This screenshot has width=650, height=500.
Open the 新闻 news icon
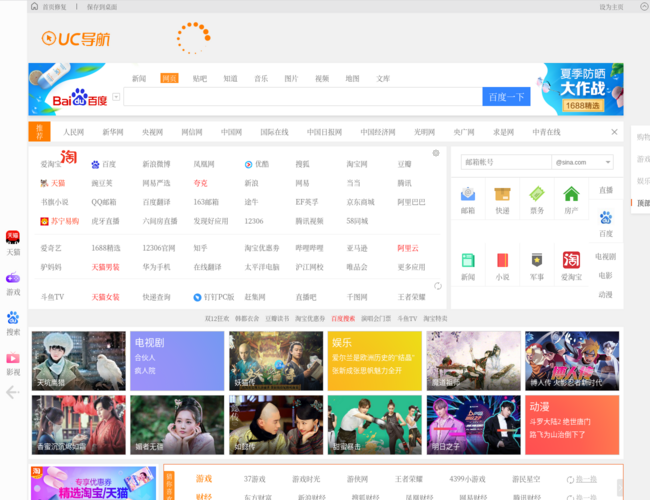coord(468,260)
